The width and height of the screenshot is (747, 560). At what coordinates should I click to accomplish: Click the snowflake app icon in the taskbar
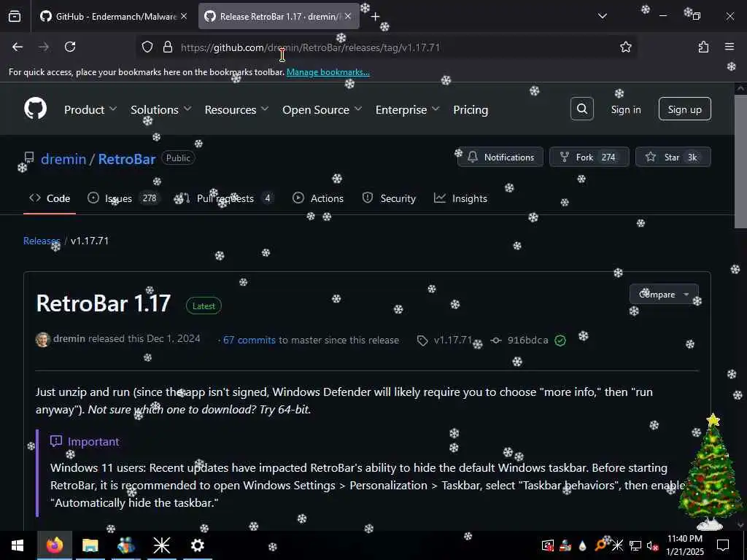coord(161,545)
